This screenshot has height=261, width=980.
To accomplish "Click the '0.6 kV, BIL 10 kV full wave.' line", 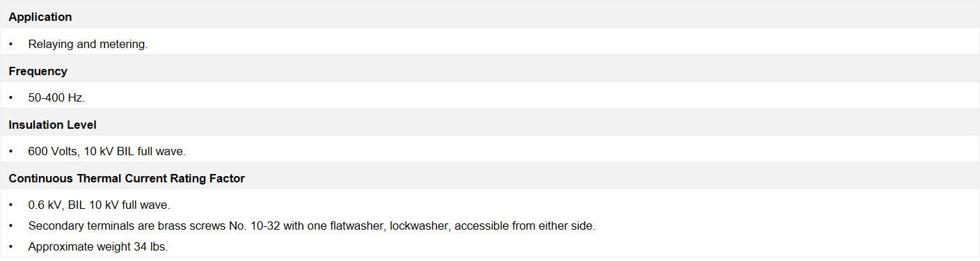I will click(99, 205).
